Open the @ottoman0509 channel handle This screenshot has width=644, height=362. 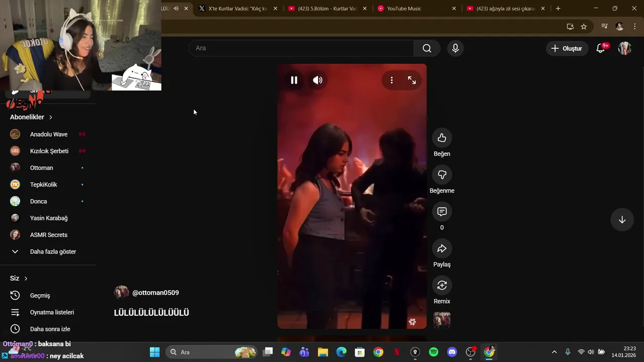(x=155, y=293)
